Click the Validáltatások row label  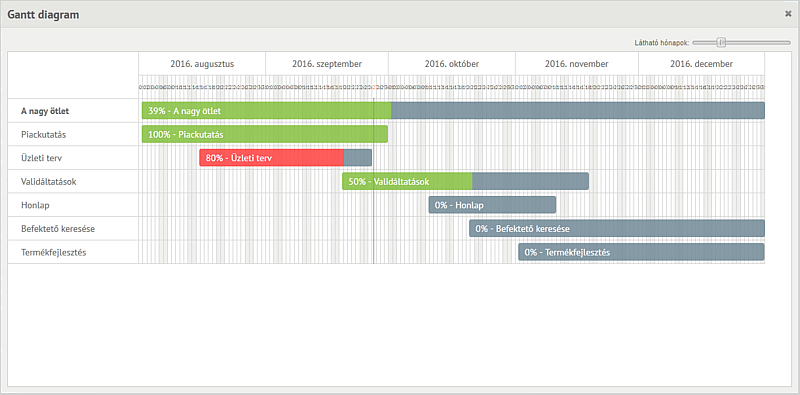click(48, 182)
